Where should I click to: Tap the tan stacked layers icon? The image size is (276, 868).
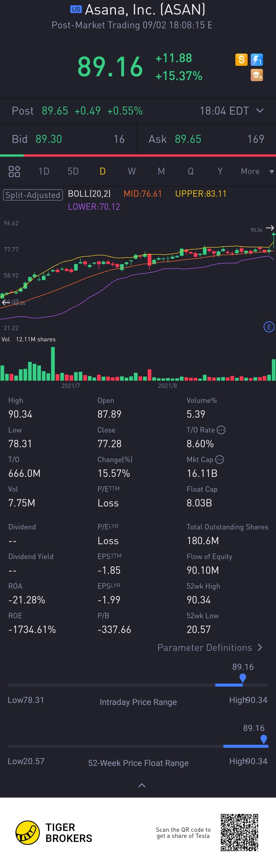point(257,75)
